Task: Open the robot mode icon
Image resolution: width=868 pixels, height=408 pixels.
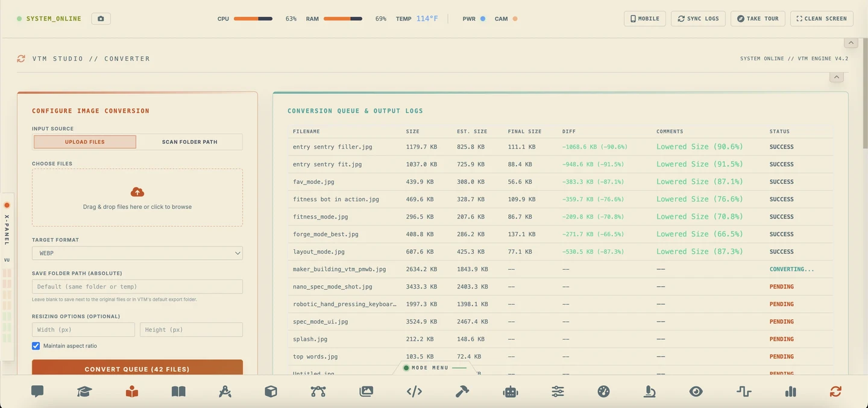Action: click(x=511, y=392)
